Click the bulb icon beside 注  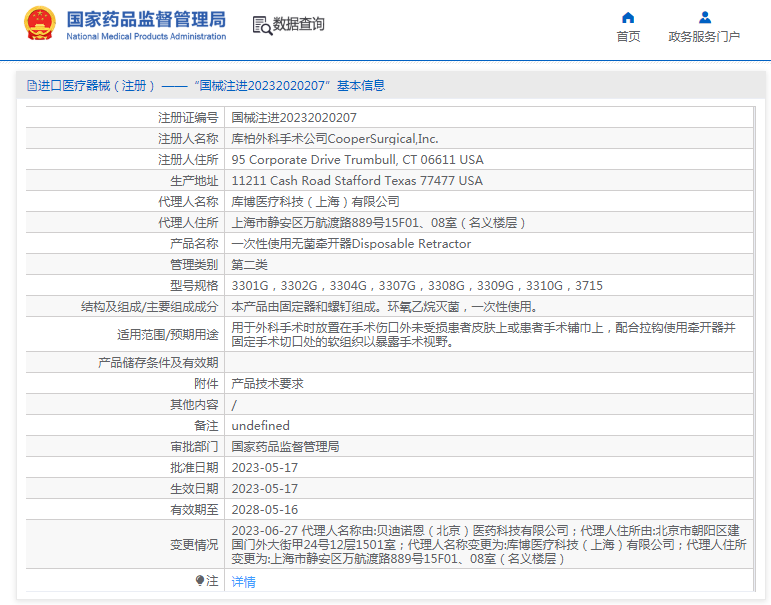(x=200, y=581)
